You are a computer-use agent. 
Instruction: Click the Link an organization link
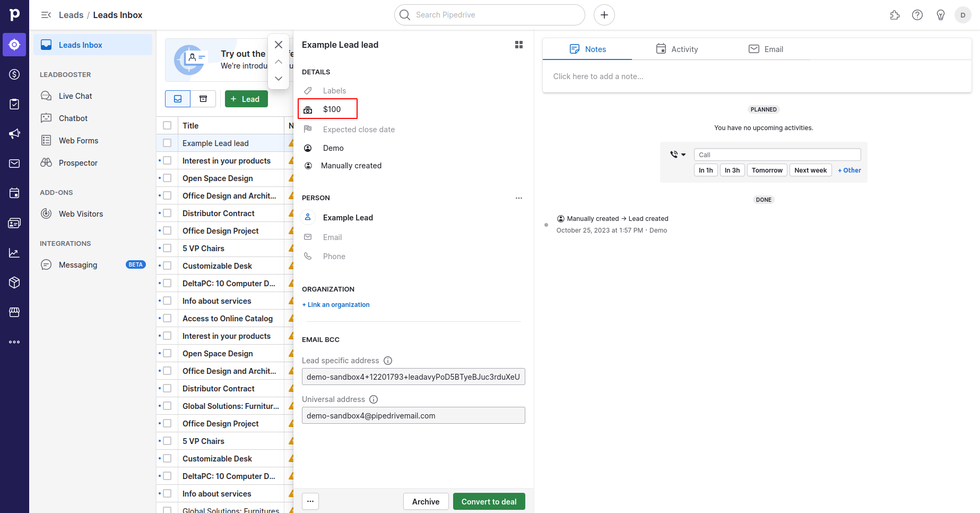click(336, 305)
